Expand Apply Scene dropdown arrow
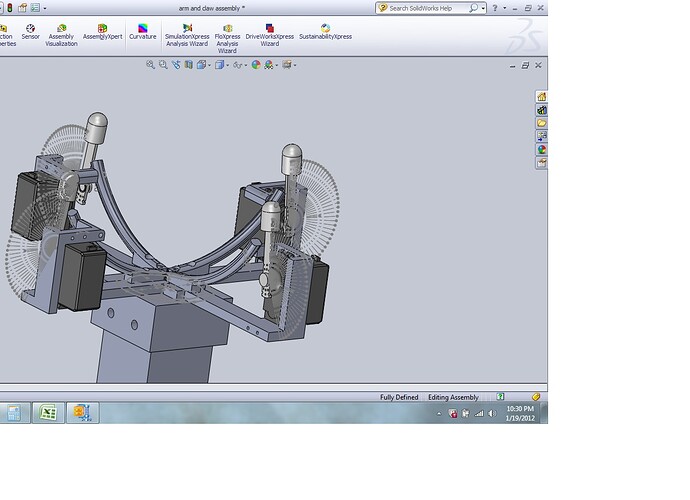 click(277, 65)
